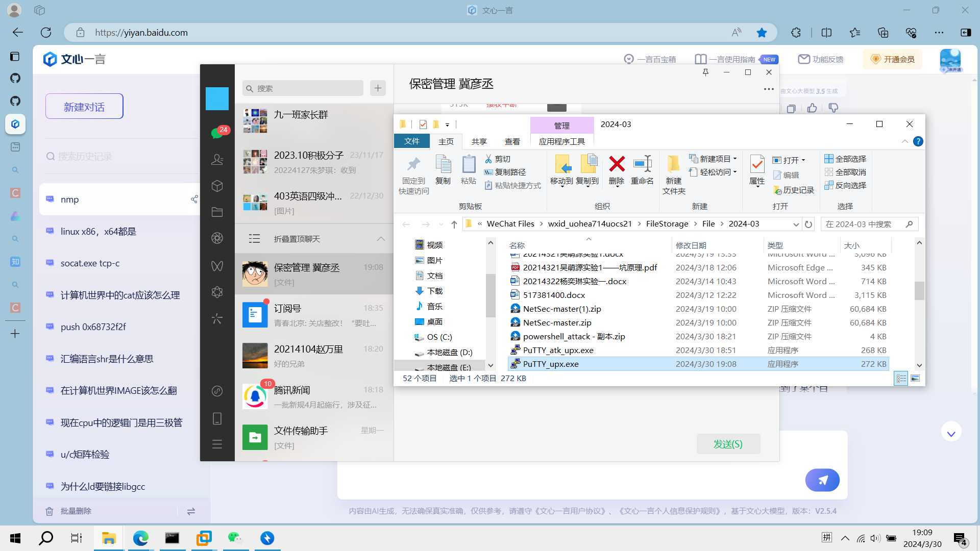Screen dimensions: 980x551
Task: Collapse the folded pinned chats section
Action: [x=381, y=239]
